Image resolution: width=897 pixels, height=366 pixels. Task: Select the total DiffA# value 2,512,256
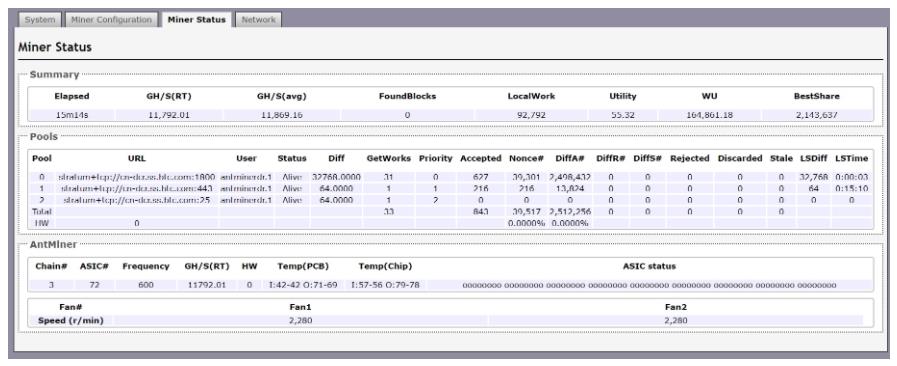569,212
